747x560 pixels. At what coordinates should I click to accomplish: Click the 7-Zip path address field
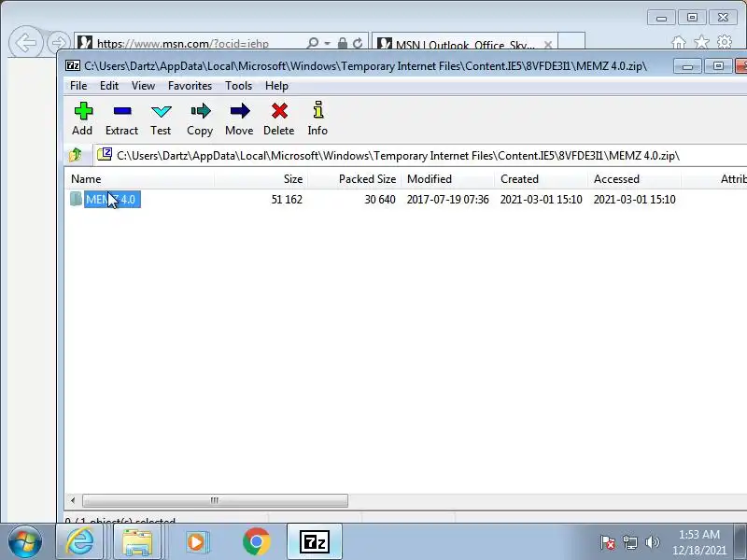[x=420, y=156]
